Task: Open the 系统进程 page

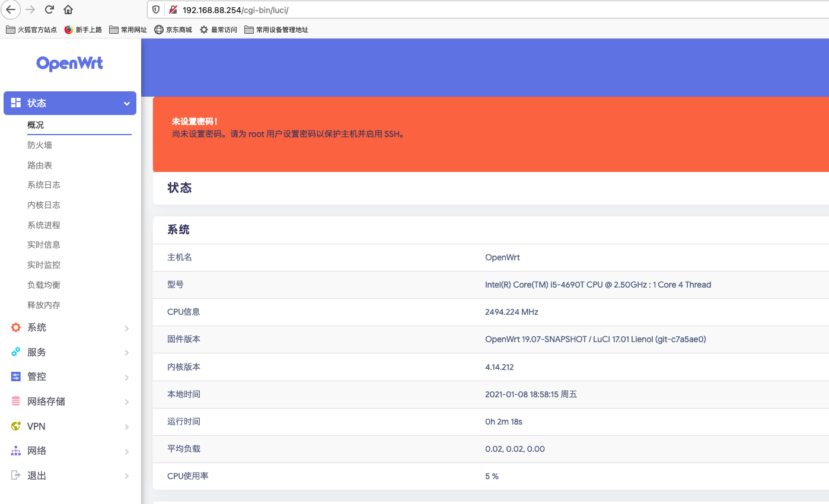Action: click(x=44, y=225)
